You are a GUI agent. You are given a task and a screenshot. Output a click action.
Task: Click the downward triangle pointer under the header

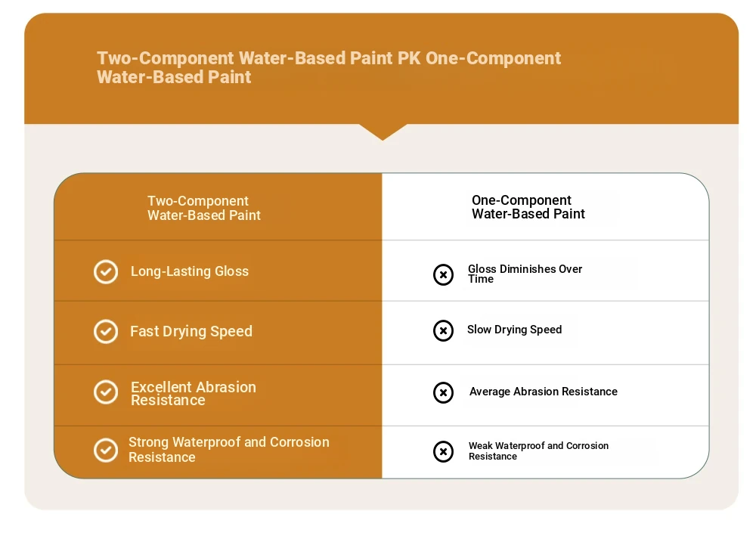pyautogui.click(x=383, y=132)
